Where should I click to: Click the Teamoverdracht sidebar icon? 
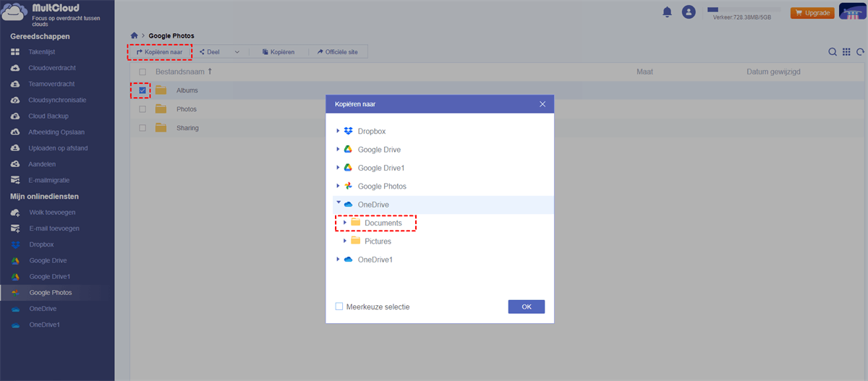tap(14, 84)
